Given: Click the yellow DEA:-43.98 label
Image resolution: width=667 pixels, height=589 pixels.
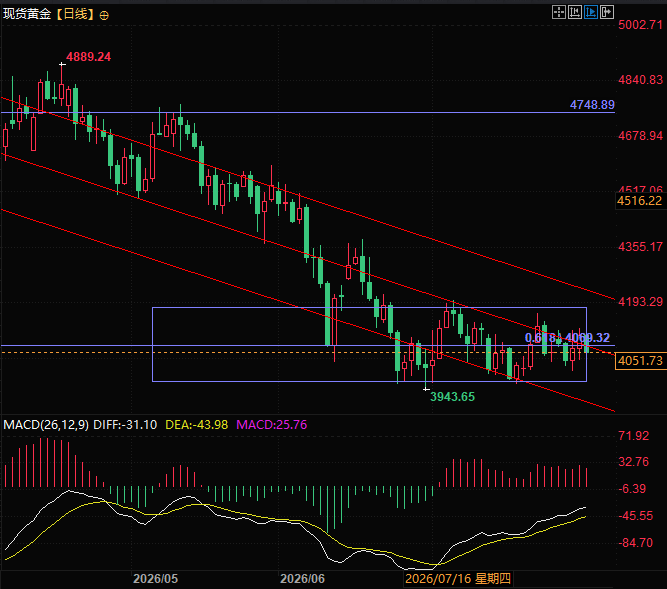Looking at the screenshot, I should 197,425.
